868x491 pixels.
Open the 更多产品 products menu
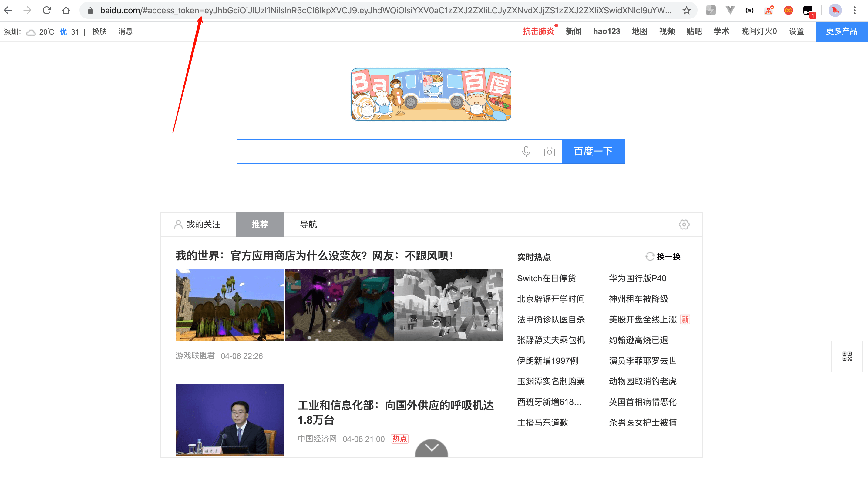click(x=841, y=32)
